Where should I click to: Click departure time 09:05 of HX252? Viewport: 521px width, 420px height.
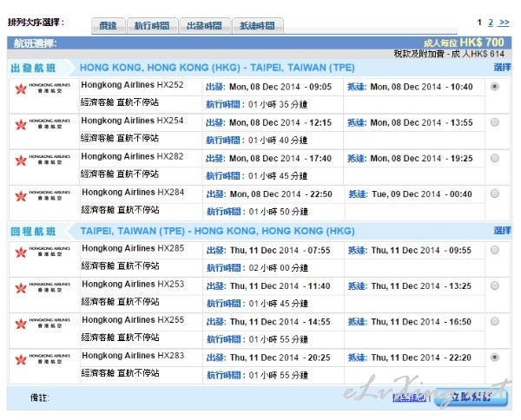(320, 87)
